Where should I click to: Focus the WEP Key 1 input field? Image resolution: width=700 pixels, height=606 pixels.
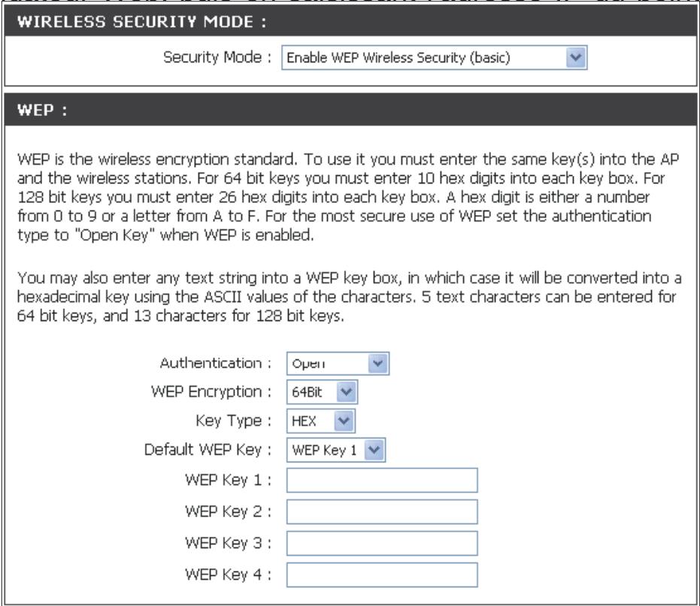(382, 480)
